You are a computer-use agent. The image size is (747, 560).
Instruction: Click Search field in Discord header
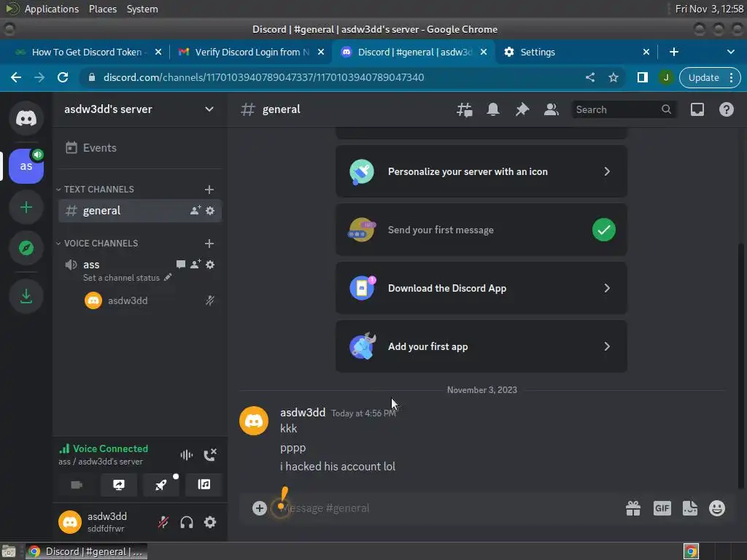click(623, 109)
